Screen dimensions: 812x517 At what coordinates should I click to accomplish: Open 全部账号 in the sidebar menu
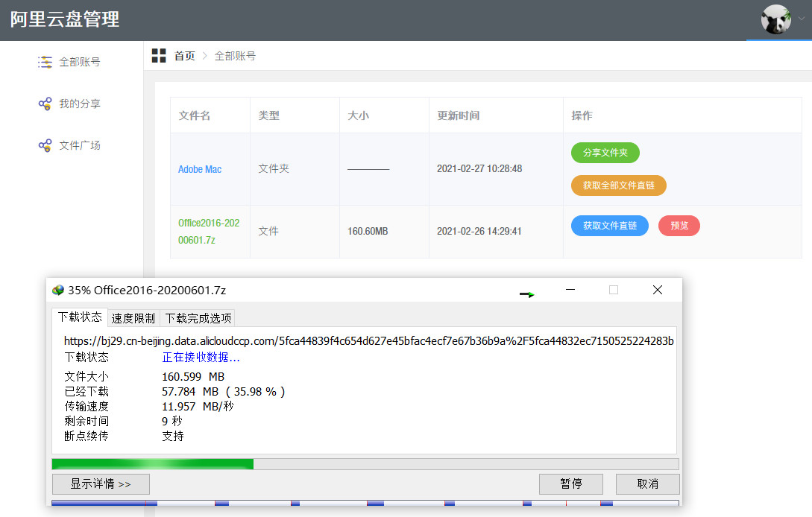pyautogui.click(x=79, y=62)
